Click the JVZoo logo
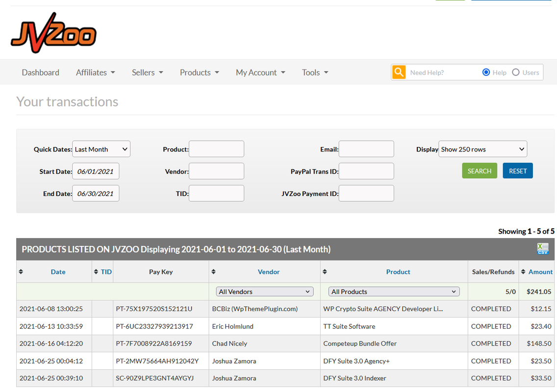The height and width of the screenshot is (392, 557). (53, 33)
